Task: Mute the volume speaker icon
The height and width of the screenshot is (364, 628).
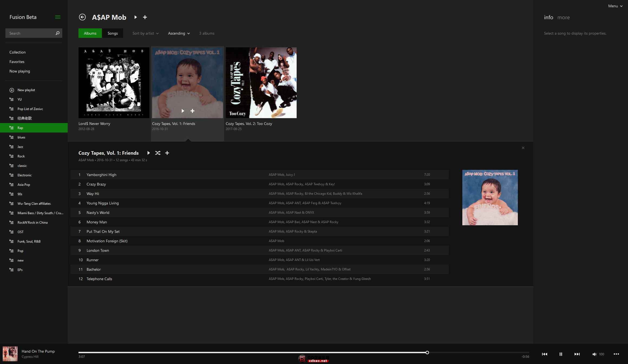Action: point(594,354)
